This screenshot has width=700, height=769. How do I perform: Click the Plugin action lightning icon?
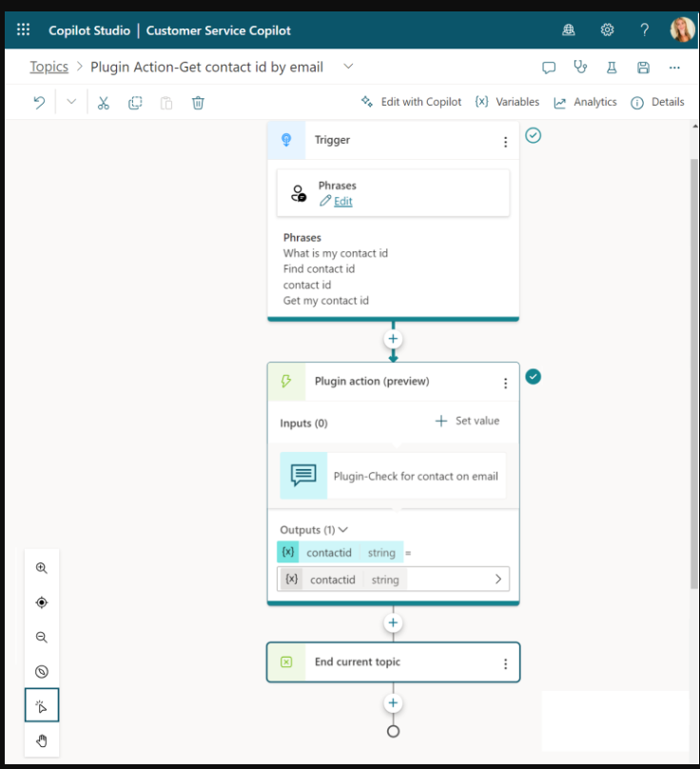tap(286, 381)
